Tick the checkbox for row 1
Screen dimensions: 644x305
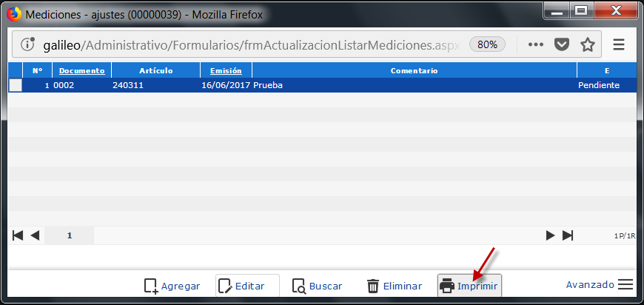tap(16, 85)
